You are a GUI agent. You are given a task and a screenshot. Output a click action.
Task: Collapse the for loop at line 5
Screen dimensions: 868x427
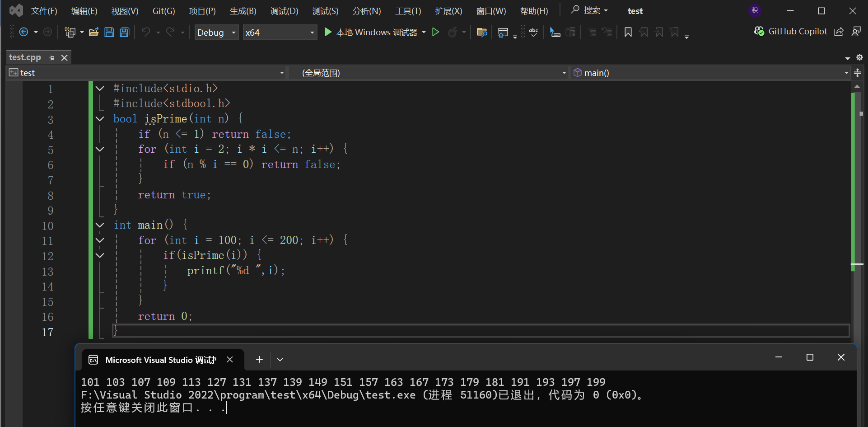(x=100, y=149)
